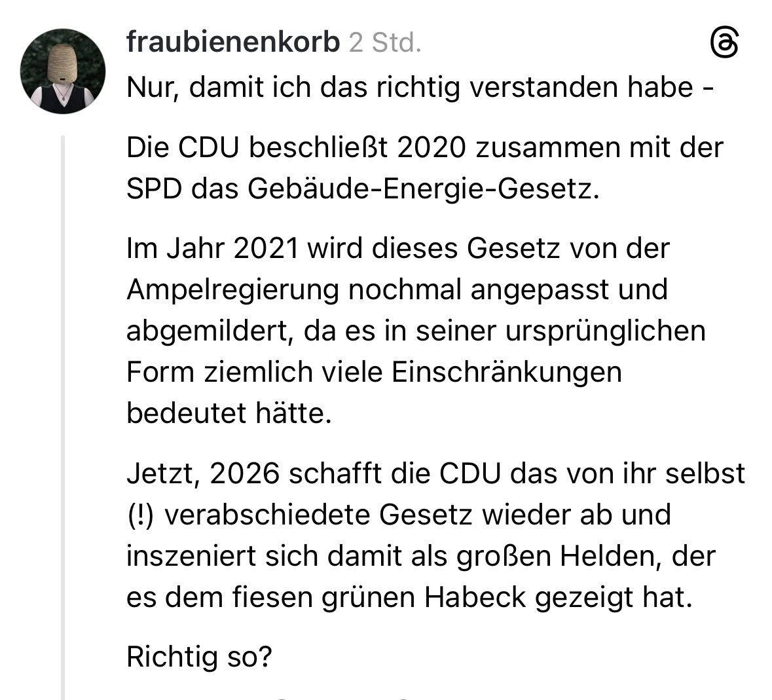Tap the word 'Einschränkungen'
Image resolution: width=772 pixels, height=700 pixels.
[x=506, y=372]
